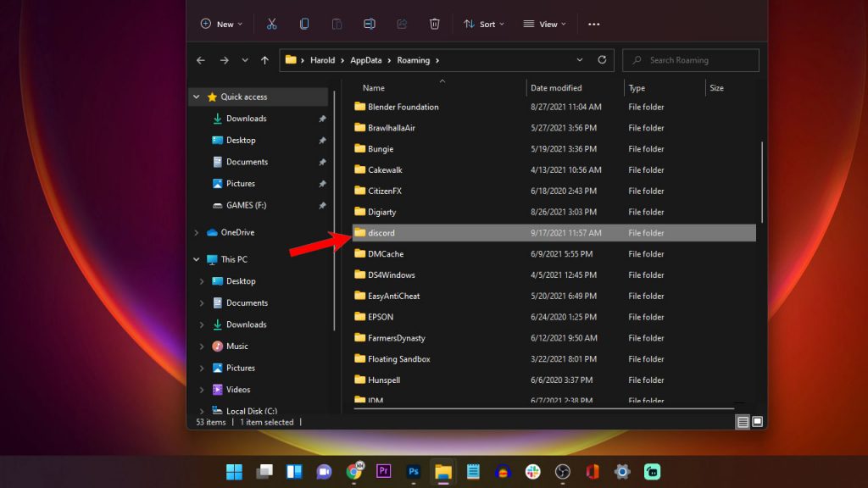The height and width of the screenshot is (488, 868).
Task: Go up one folder level arrow
Action: click(x=264, y=60)
